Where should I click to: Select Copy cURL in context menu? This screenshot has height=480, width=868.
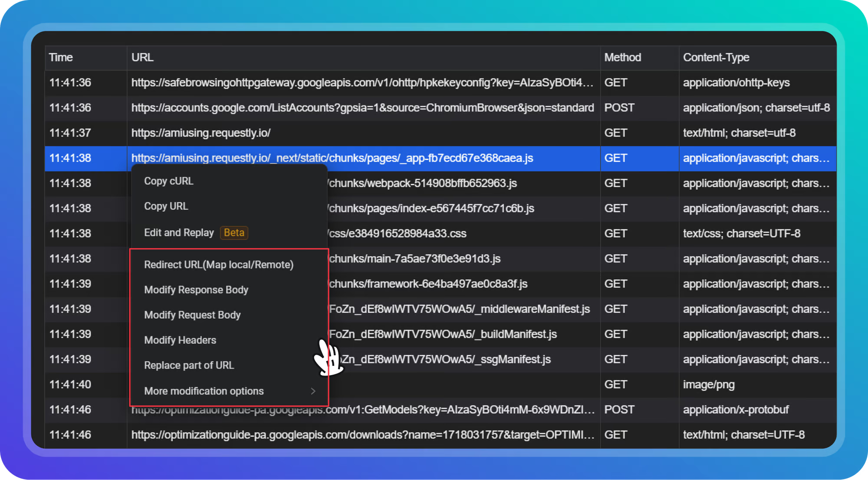169,181
